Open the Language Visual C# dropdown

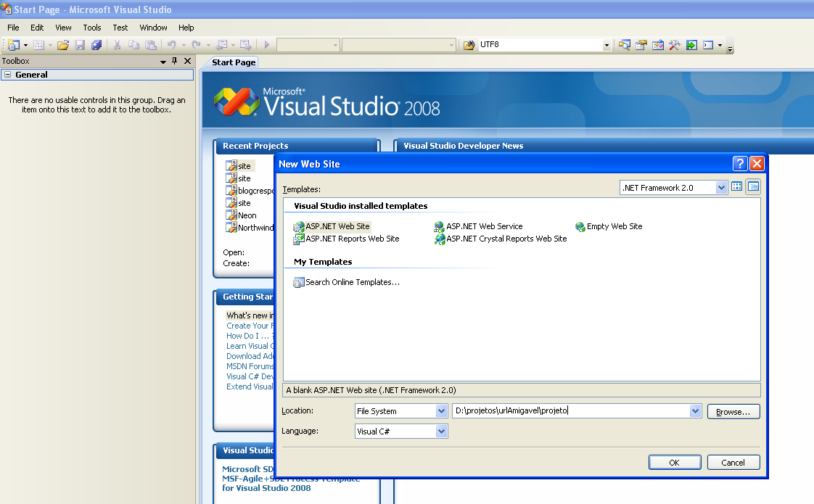(441, 431)
